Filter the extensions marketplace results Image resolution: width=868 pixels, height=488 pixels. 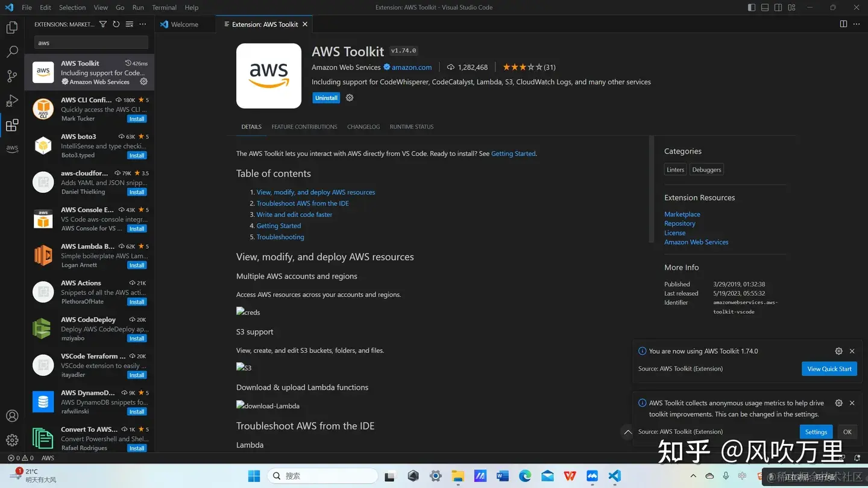103,24
